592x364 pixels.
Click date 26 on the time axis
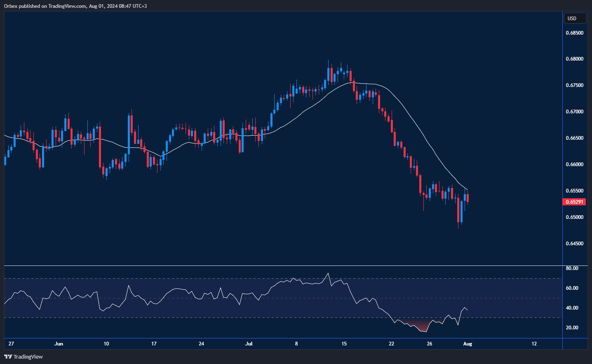[429, 344]
